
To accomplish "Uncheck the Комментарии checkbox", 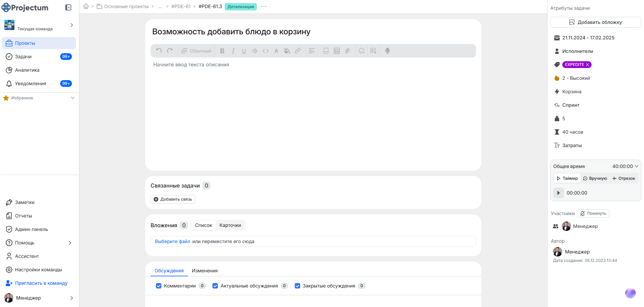I will pyautogui.click(x=158, y=286).
